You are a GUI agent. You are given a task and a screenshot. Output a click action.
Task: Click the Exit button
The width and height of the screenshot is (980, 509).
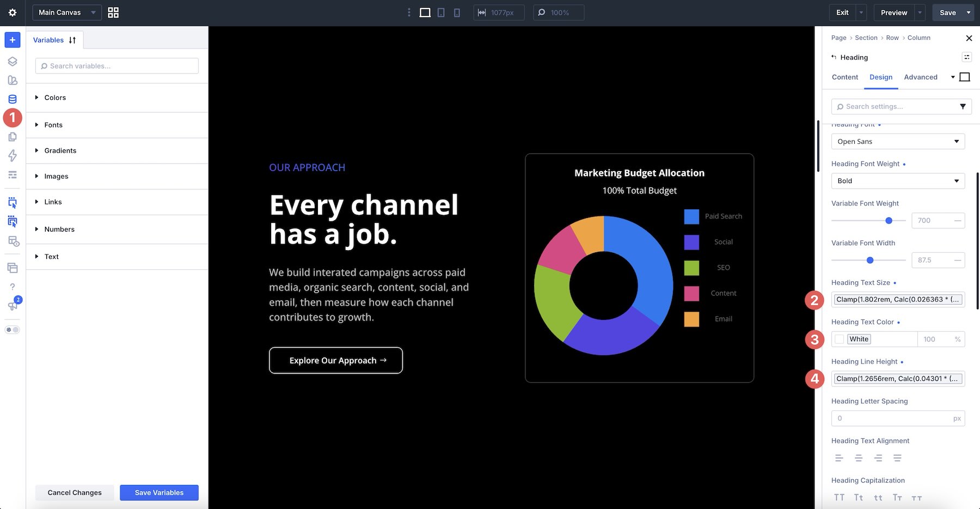842,13
